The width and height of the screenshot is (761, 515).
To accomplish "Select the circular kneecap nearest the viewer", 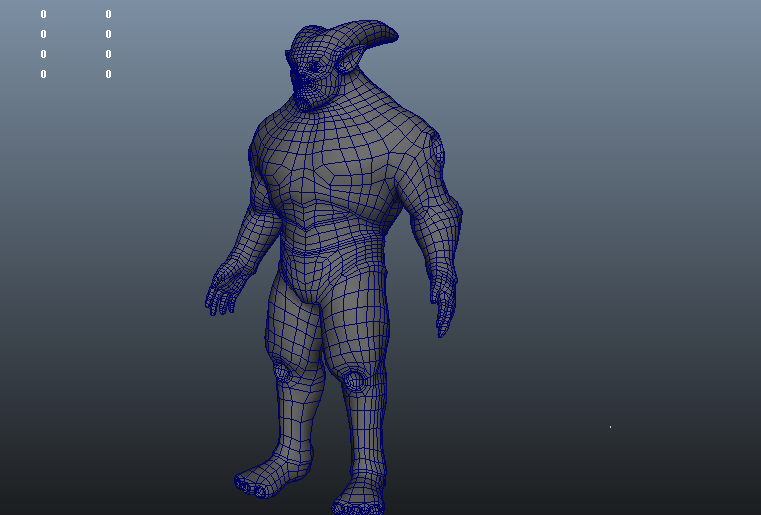I will coord(354,380).
